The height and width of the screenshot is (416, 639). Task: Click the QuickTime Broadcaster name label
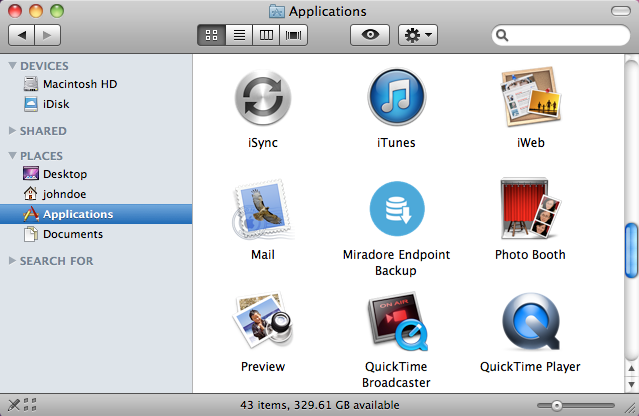click(396, 374)
